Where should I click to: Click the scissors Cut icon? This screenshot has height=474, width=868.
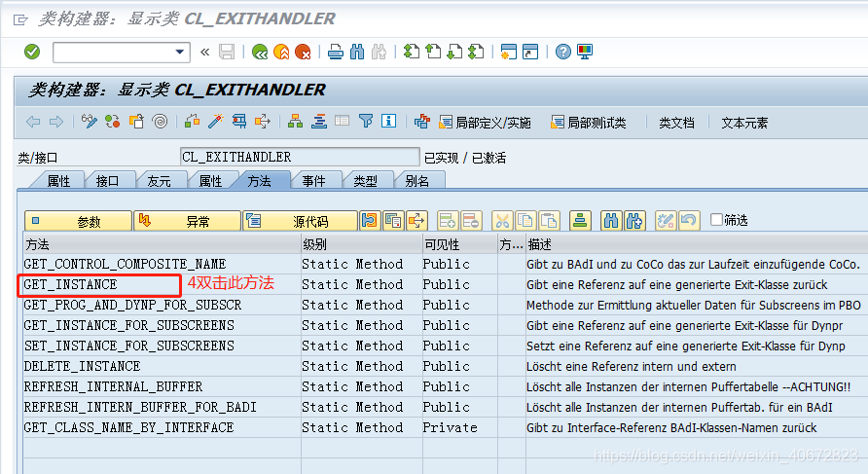pyautogui.click(x=502, y=221)
